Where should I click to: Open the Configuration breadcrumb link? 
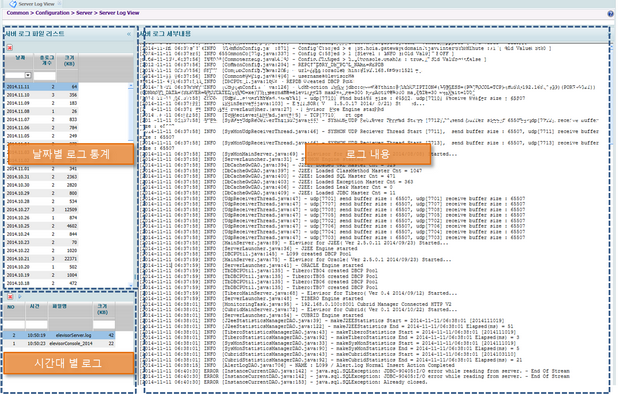click(x=52, y=13)
